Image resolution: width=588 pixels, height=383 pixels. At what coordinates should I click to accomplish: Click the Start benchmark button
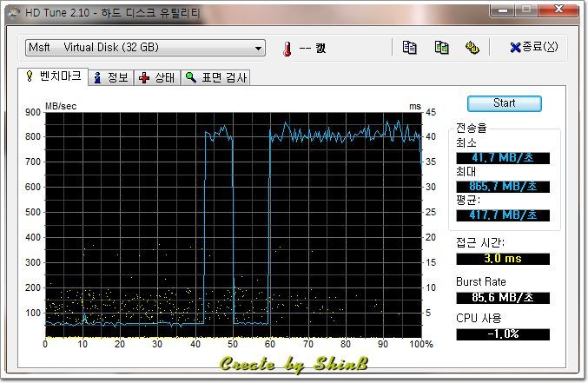click(504, 103)
